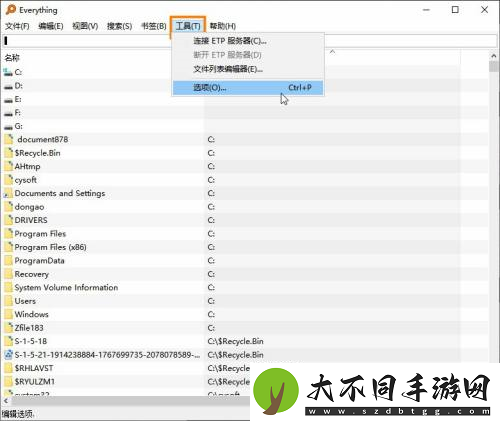
Task: Select the dongao name text
Action: [x=29, y=207]
